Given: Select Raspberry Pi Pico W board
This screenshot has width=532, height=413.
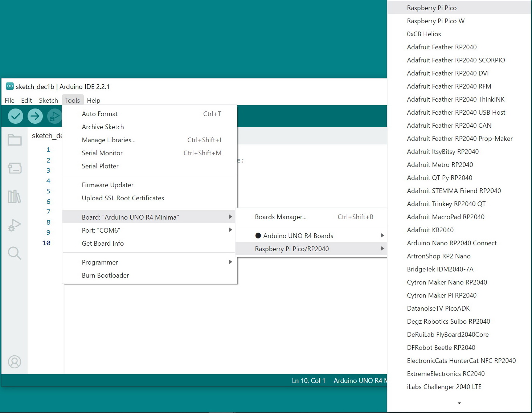Looking at the screenshot, I should 459,21.
